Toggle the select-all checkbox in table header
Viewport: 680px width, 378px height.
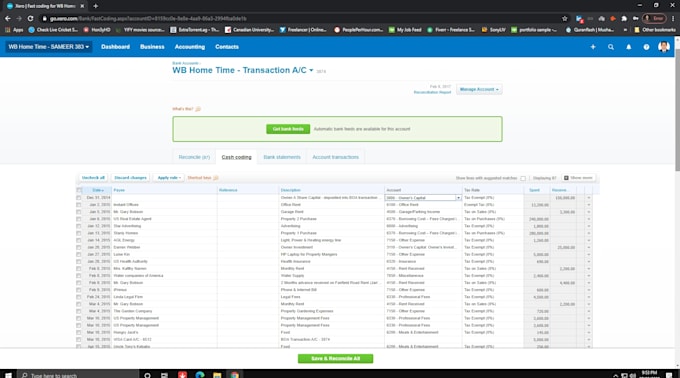click(79, 190)
